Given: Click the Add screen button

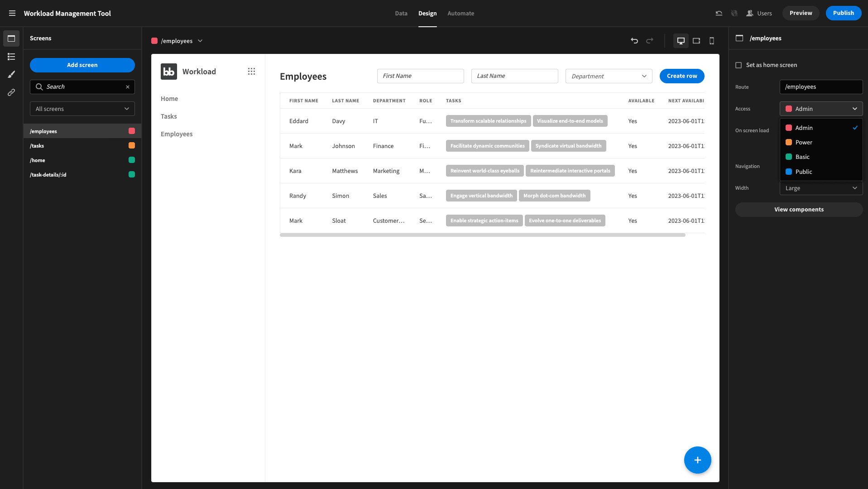Looking at the screenshot, I should pos(82,65).
